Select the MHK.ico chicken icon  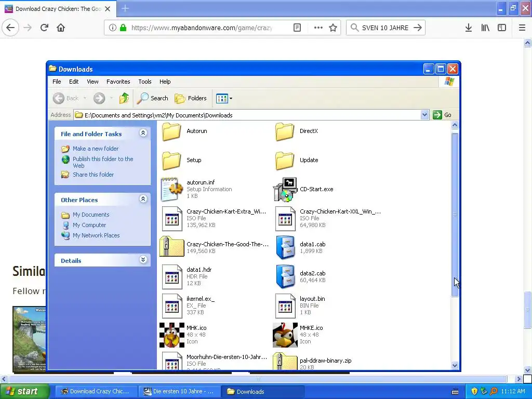pyautogui.click(x=171, y=335)
